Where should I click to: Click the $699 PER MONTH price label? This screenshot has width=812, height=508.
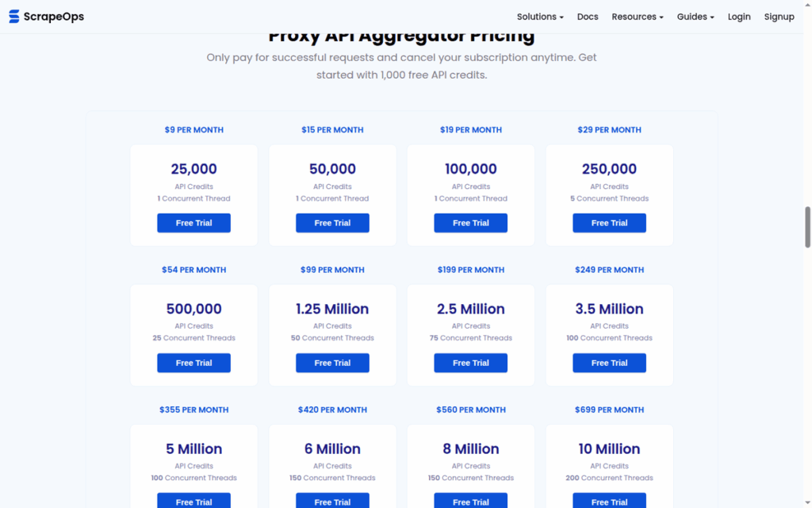click(610, 410)
